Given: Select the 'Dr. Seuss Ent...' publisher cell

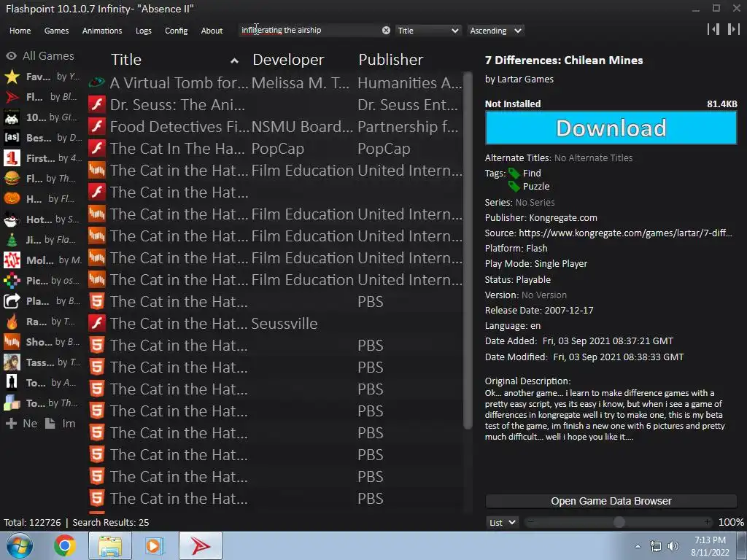Looking at the screenshot, I should coord(408,105).
